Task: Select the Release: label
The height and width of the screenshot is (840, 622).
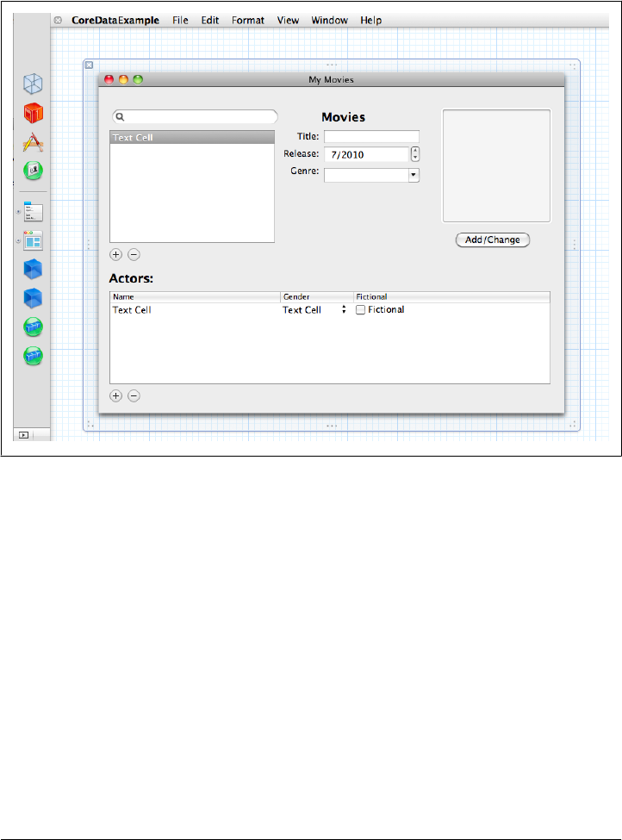Action: (x=301, y=153)
